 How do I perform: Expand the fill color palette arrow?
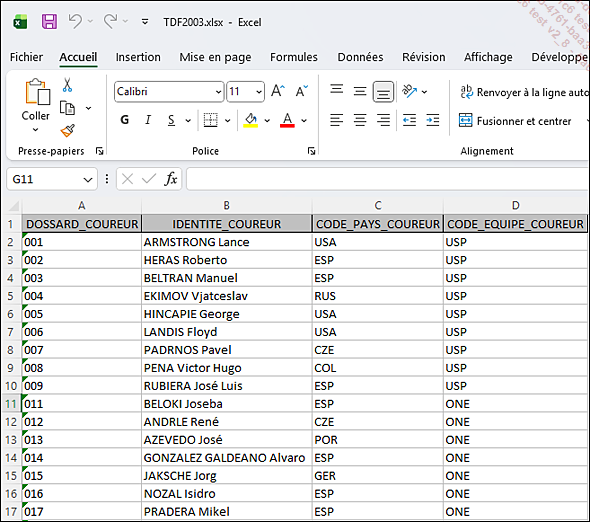(x=267, y=120)
